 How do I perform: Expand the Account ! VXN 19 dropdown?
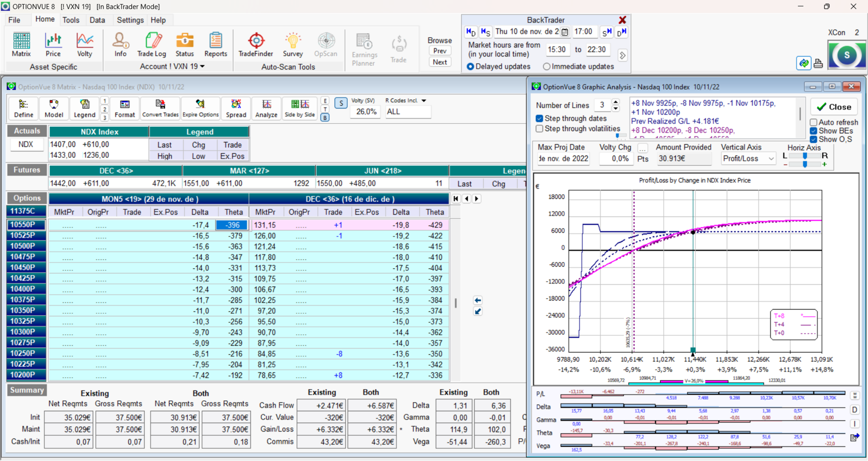(202, 66)
